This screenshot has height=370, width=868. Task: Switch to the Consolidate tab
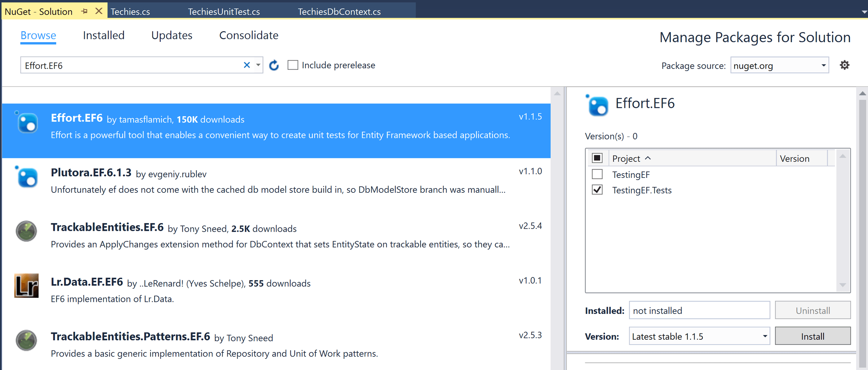[249, 35]
